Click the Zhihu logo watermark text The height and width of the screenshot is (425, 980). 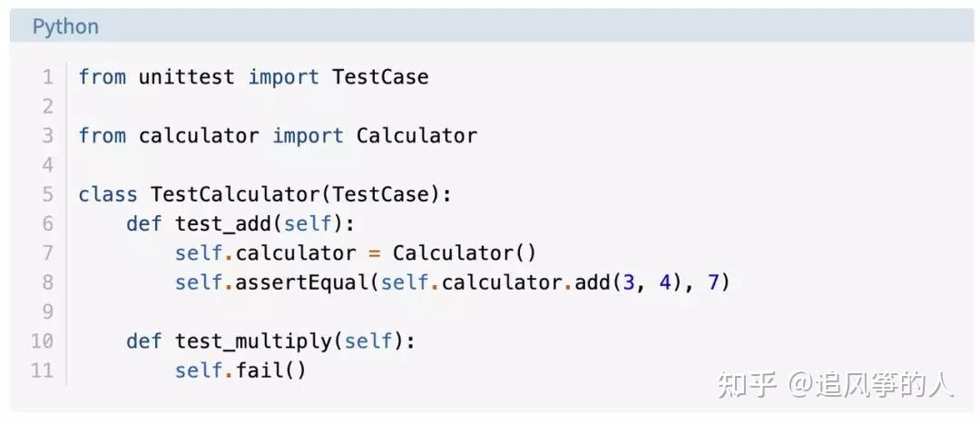[x=747, y=385]
